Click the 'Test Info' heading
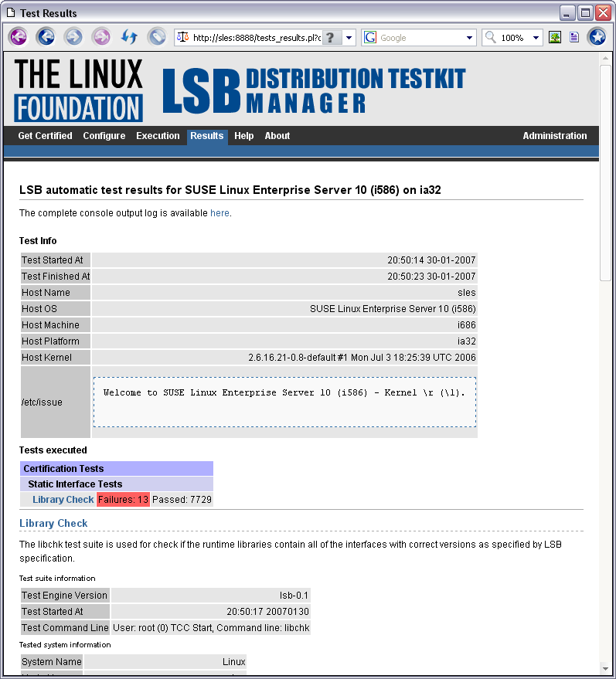 click(38, 241)
